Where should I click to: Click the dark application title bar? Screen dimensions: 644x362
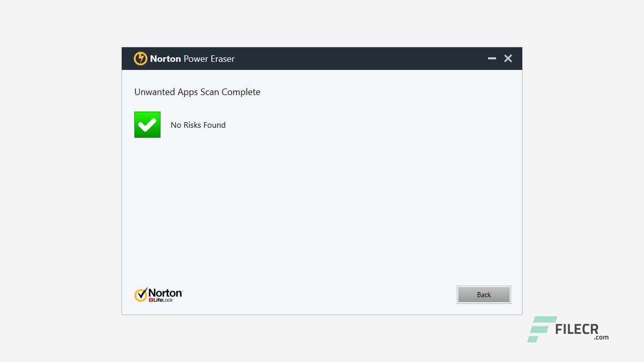click(322, 58)
